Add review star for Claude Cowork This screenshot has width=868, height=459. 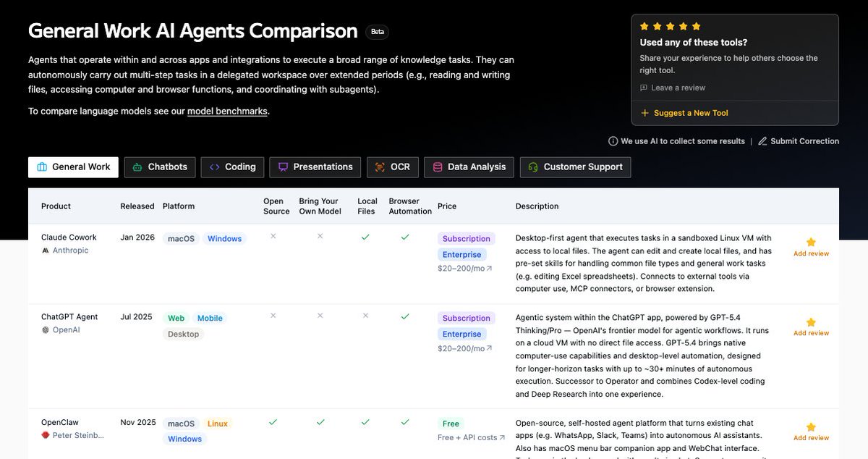click(811, 243)
